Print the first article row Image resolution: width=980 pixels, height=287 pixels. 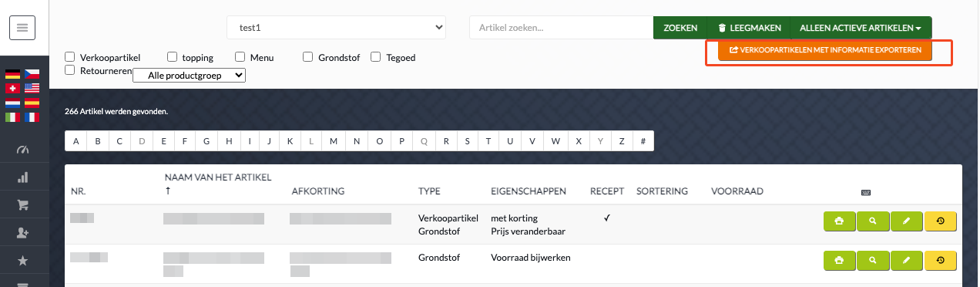coord(839,221)
